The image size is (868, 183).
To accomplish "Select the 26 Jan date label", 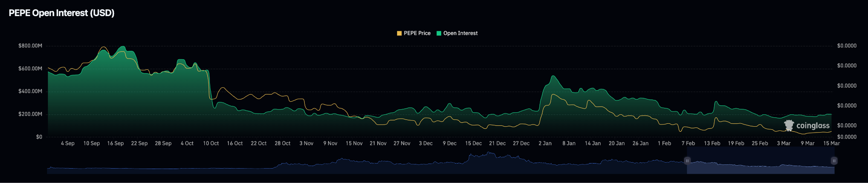I will point(641,143).
